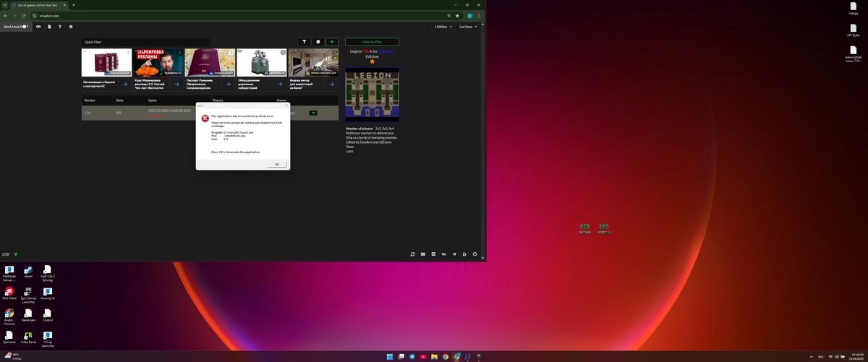Open the Telegram link in footer
Viewport: 868px width, 362px height.
coord(454,254)
